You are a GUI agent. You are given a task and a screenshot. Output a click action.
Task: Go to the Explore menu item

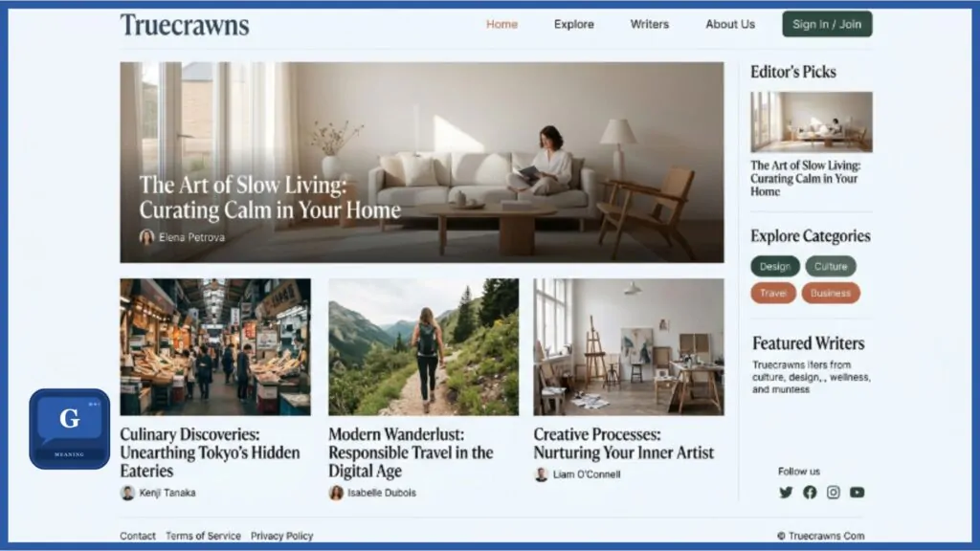pyautogui.click(x=574, y=24)
